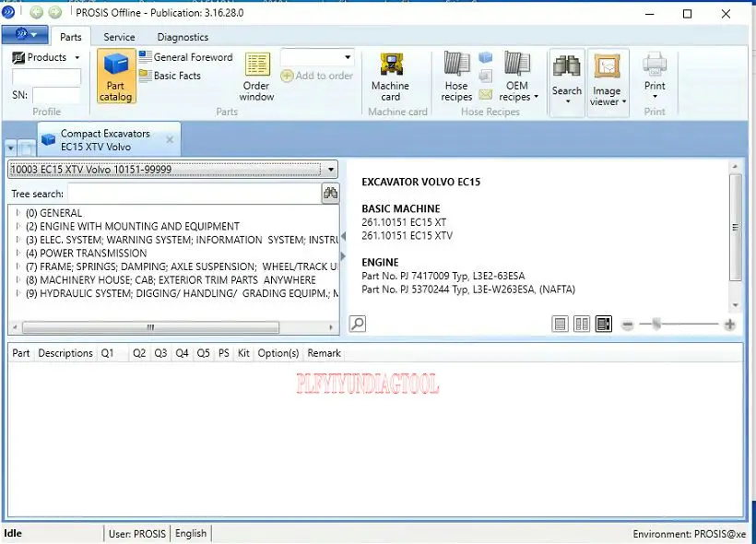
Task: Expand (4) POWER TRANSMISSION node
Action: tap(18, 253)
